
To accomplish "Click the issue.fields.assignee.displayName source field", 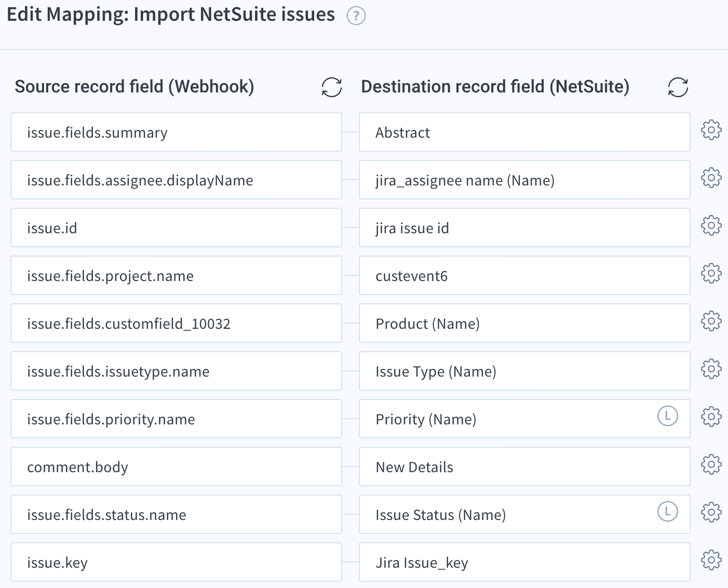I will tap(176, 180).
